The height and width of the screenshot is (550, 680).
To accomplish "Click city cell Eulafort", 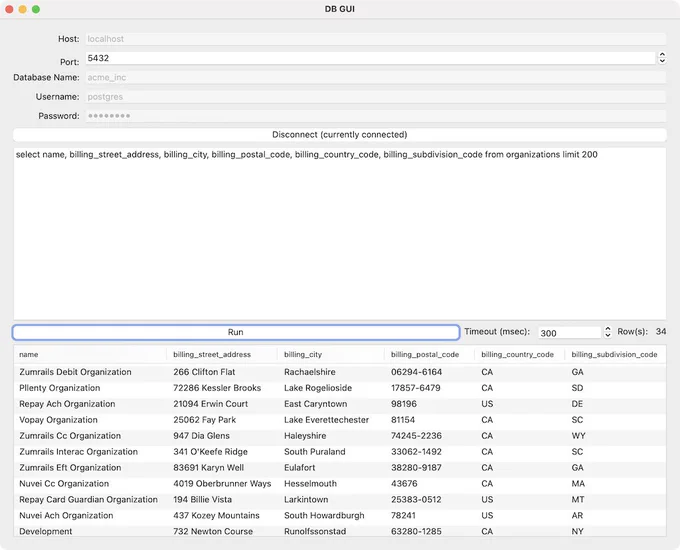I will click(299, 468).
